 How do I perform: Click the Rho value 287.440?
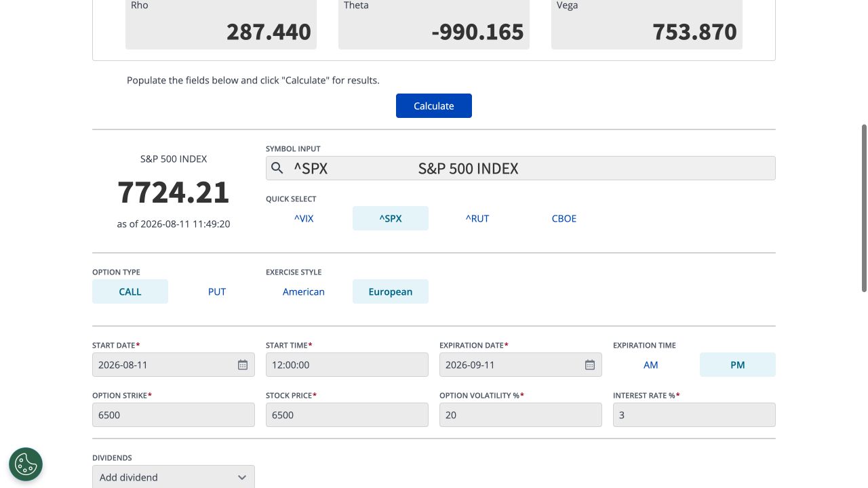(269, 32)
